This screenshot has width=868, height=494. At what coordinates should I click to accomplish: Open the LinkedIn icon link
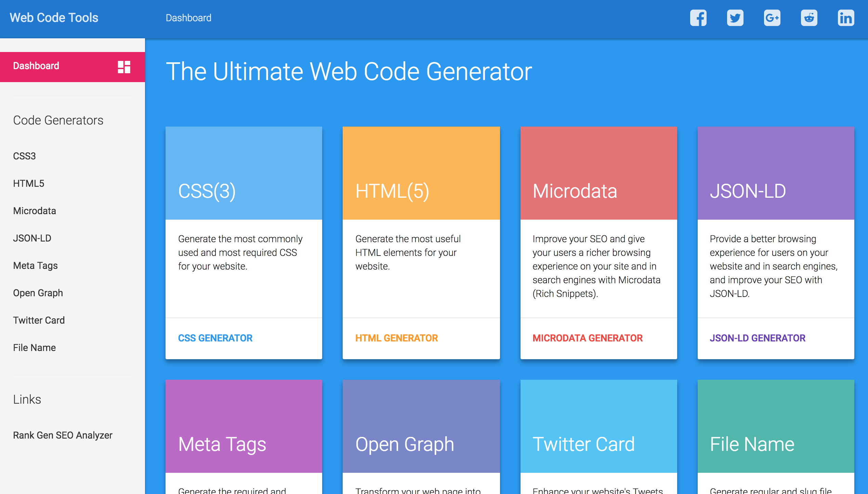846,18
